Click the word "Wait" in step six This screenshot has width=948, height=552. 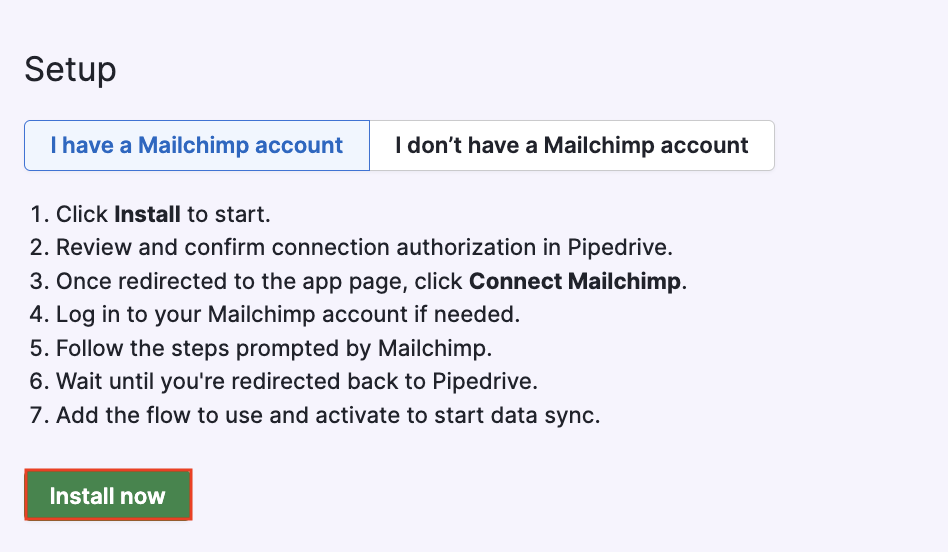(78, 382)
